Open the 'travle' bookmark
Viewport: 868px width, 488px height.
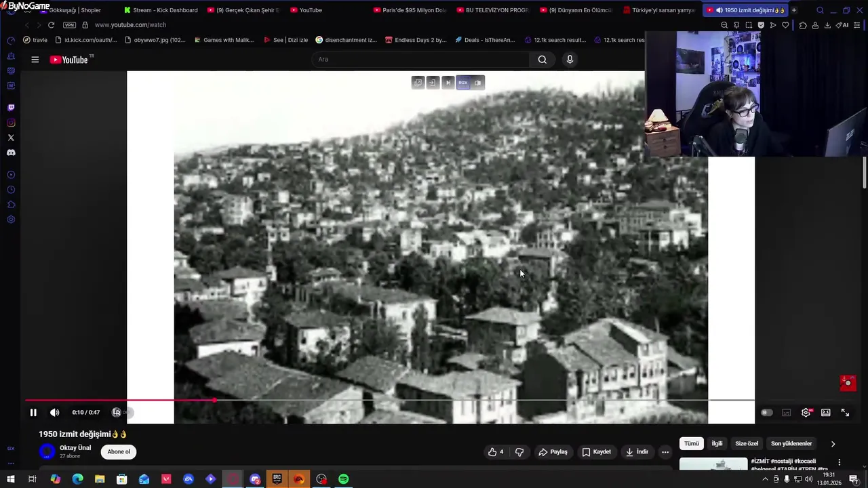[35, 40]
